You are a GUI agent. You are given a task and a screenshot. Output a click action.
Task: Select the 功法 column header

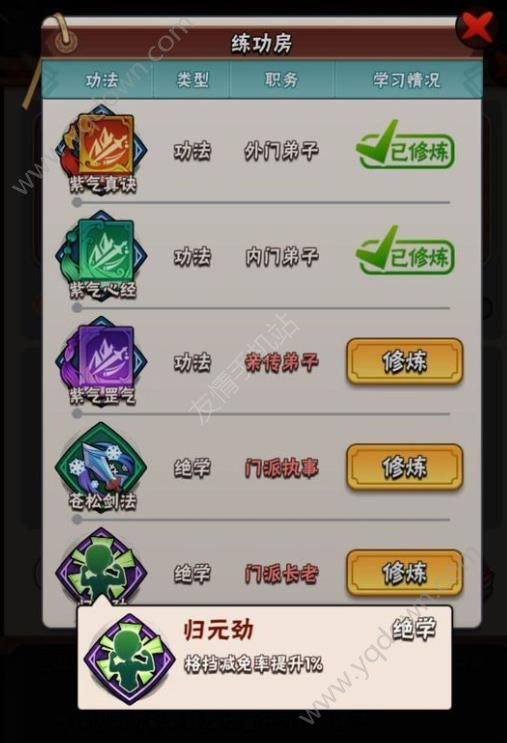click(x=102, y=80)
